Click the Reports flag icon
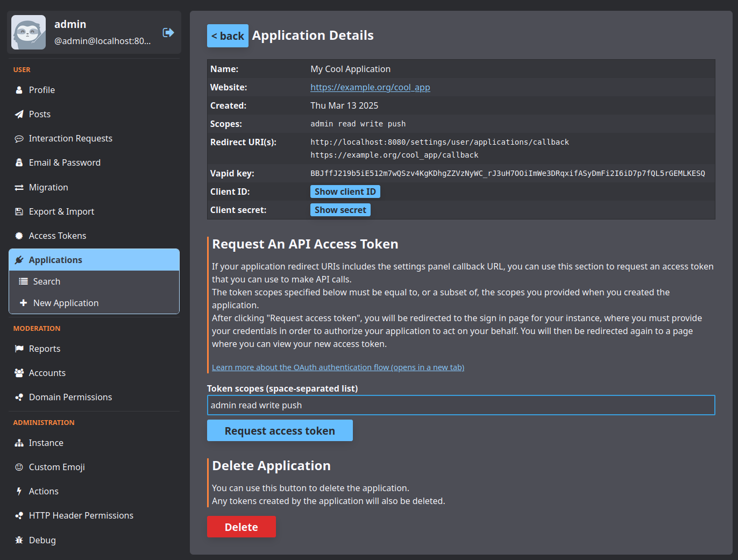 [x=19, y=349]
